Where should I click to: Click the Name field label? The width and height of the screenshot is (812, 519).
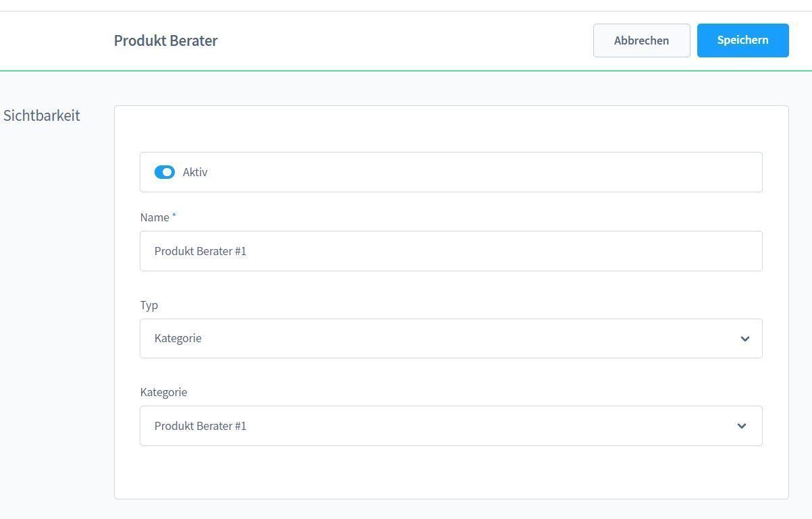coord(155,217)
